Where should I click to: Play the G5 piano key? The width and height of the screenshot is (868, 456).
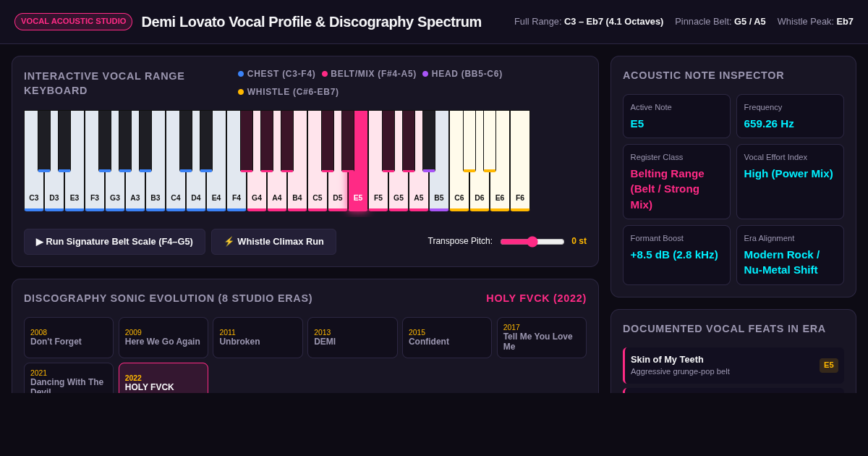[399, 192]
